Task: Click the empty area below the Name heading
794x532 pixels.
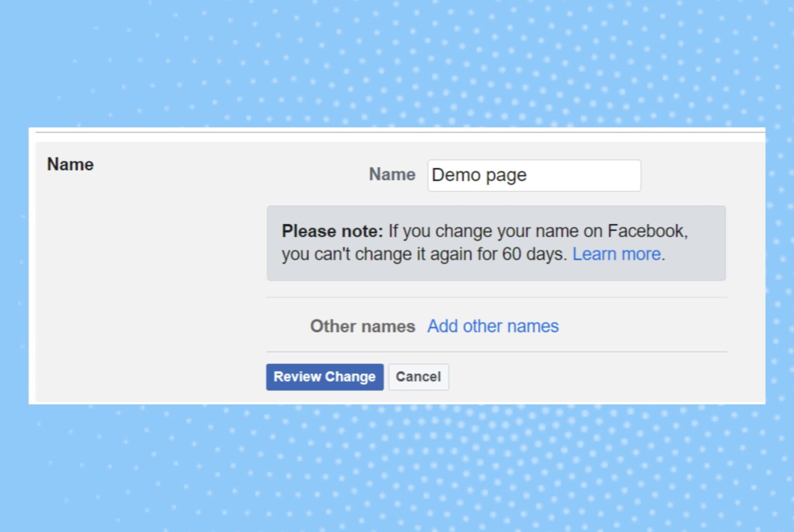Action: pyautogui.click(x=129, y=284)
